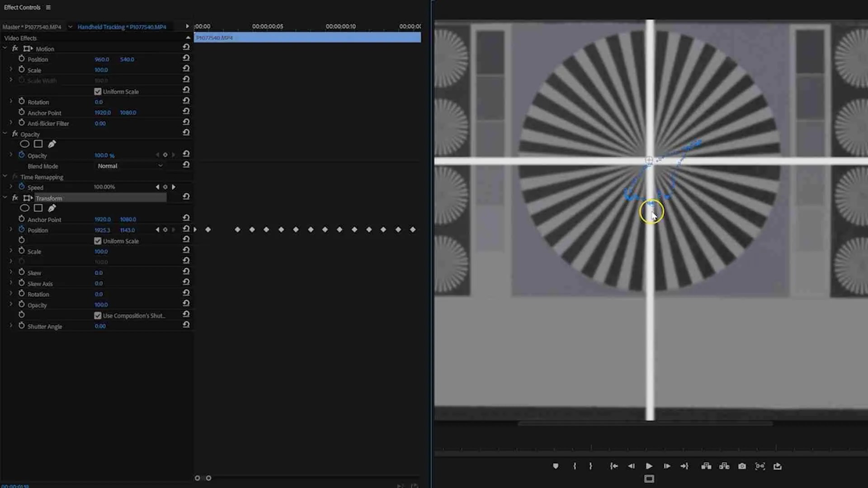Open the Effect Controls panel menu
The width and height of the screenshot is (868, 488).
(48, 7)
